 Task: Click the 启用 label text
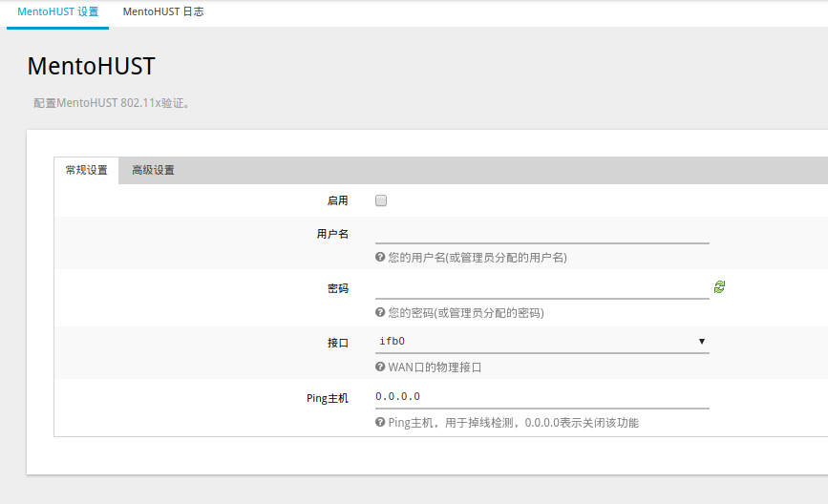coord(337,200)
